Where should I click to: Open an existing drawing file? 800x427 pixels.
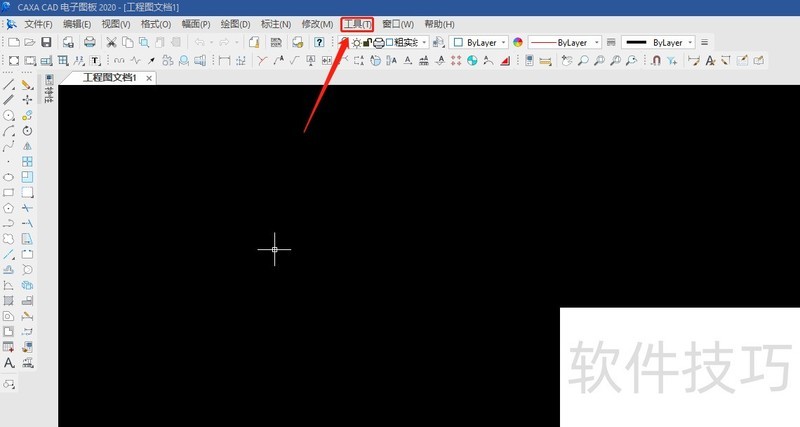point(30,42)
